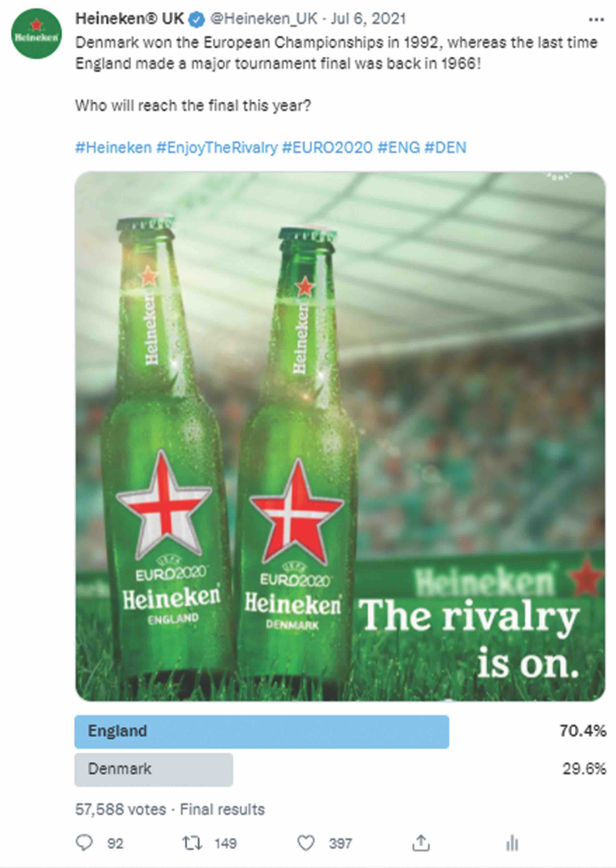Image resolution: width=616 pixels, height=868 pixels.
Task: Click the Heineken® UK account name
Action: [x=130, y=19]
